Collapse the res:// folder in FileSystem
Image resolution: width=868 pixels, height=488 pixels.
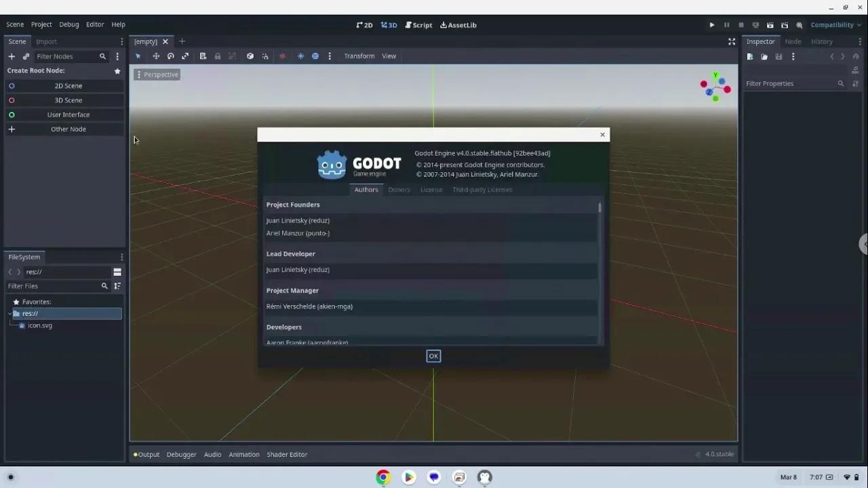point(9,313)
